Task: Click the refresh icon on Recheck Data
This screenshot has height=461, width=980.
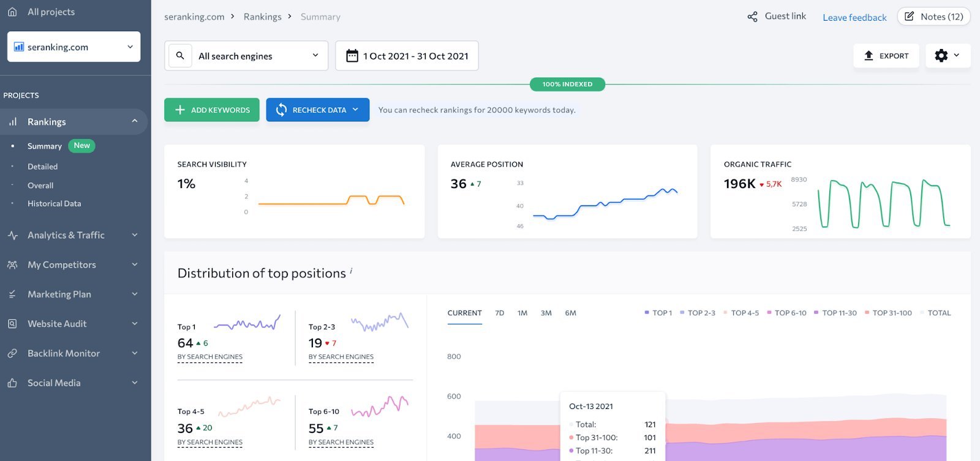Action: pos(281,110)
